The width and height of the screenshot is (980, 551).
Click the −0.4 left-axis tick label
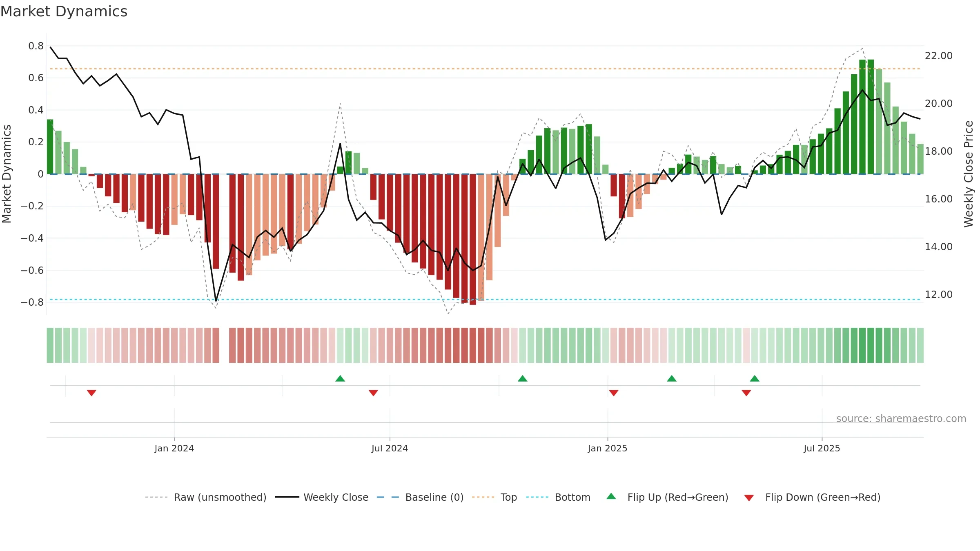pyautogui.click(x=32, y=238)
